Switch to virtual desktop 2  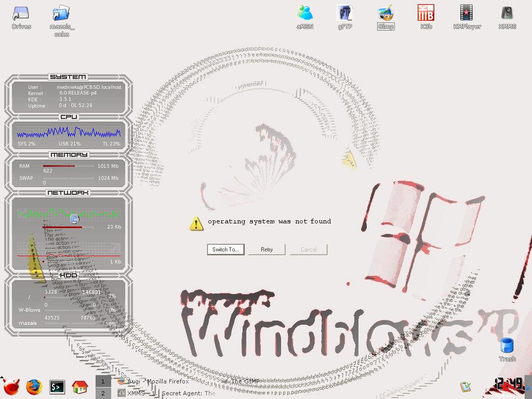[103, 393]
